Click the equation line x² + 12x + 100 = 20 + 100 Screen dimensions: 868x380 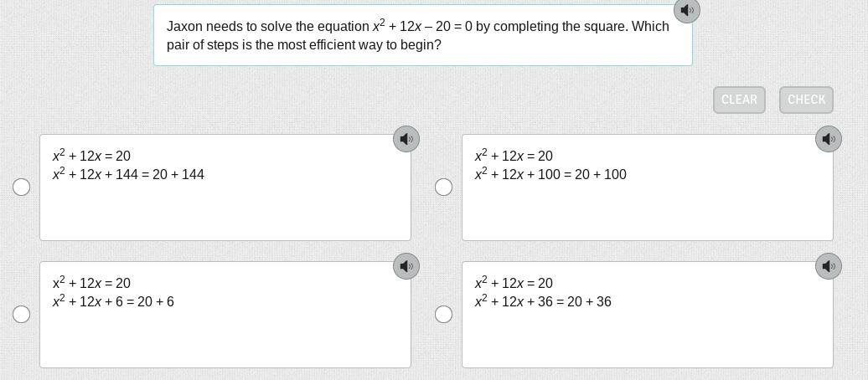[x=550, y=174]
